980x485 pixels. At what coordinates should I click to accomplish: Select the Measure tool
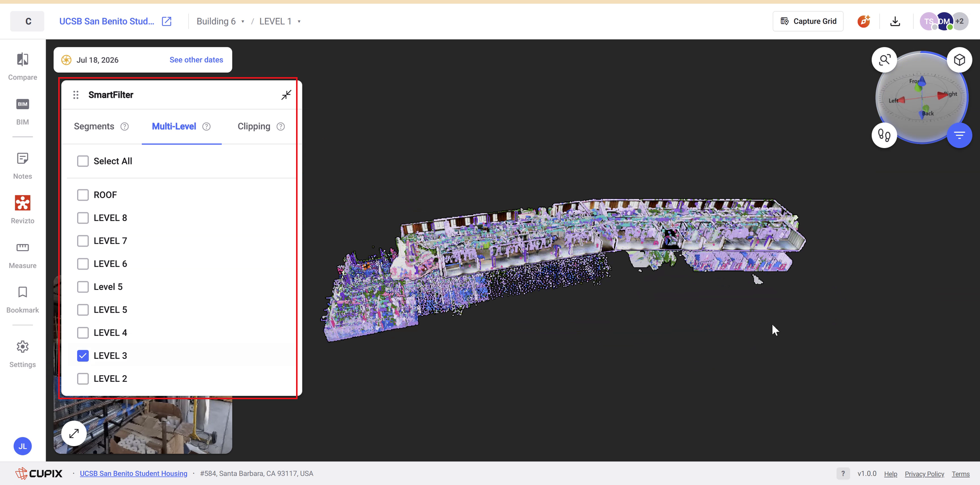click(x=22, y=255)
